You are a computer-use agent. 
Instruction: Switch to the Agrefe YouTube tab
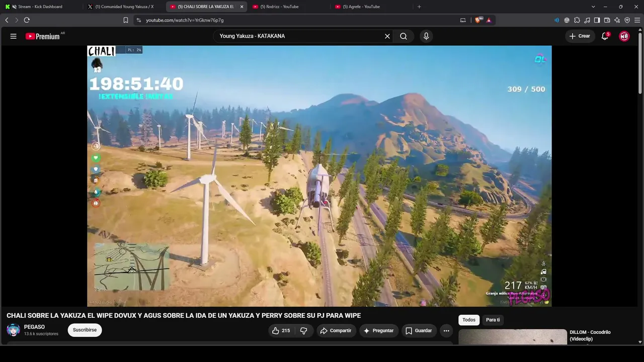coord(371,7)
